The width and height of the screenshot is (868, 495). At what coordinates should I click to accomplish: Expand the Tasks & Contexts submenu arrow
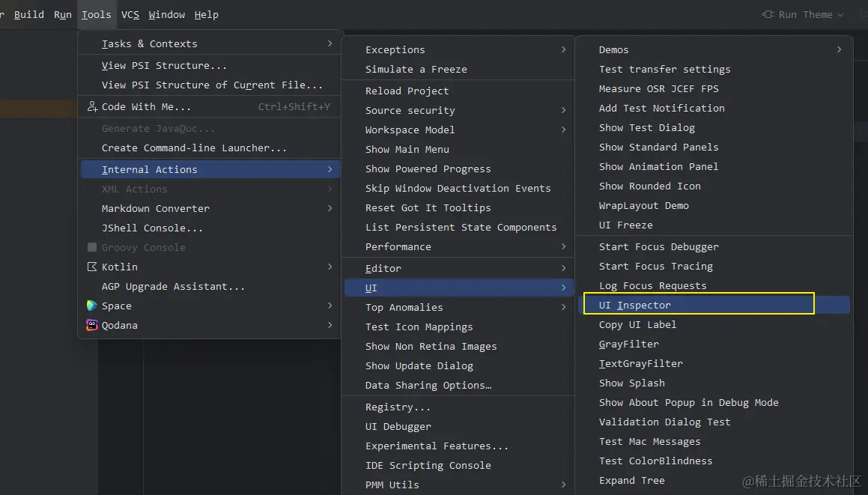(x=330, y=43)
